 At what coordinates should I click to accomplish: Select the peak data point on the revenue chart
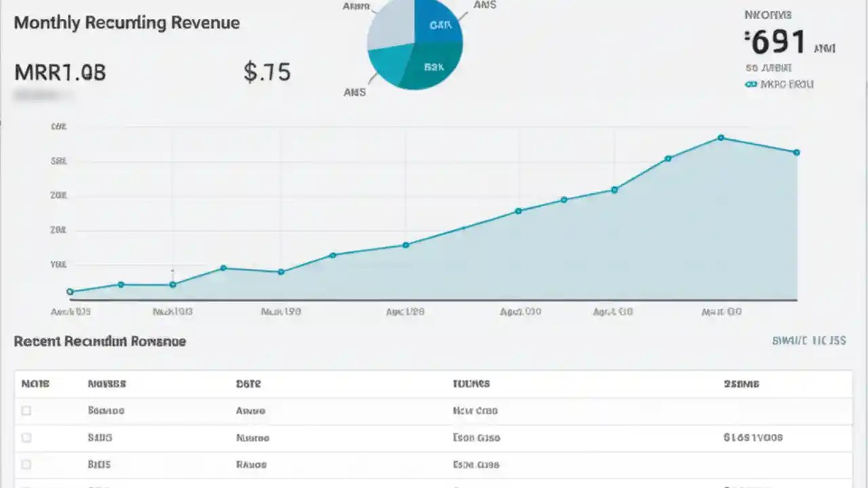pyautogui.click(x=720, y=138)
